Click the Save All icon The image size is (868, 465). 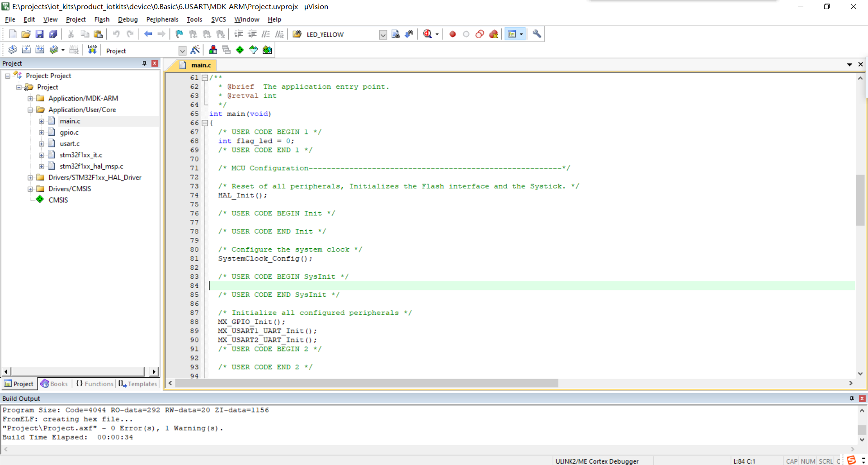(53, 34)
